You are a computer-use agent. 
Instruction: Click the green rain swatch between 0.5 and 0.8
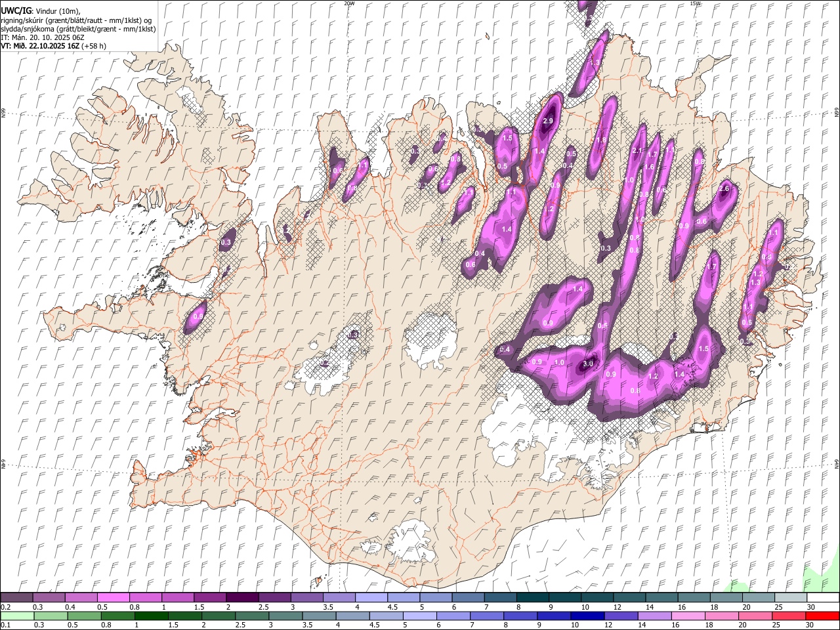tap(84, 616)
